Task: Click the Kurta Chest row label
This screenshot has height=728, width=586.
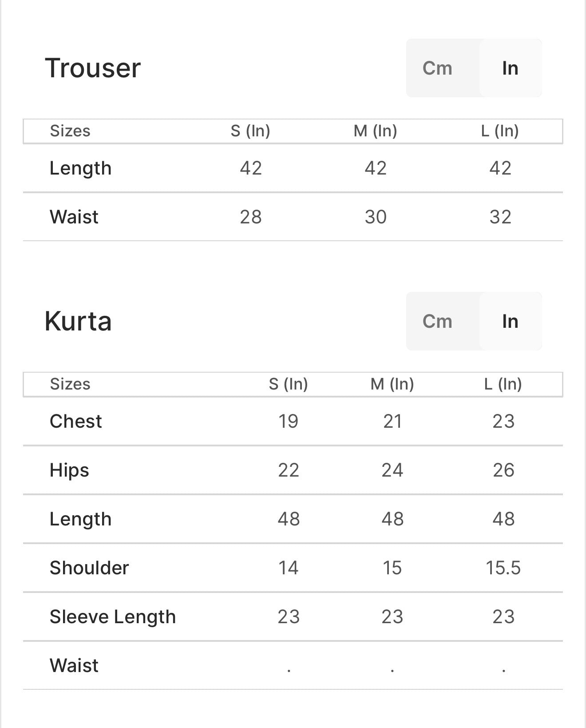Action: click(76, 421)
